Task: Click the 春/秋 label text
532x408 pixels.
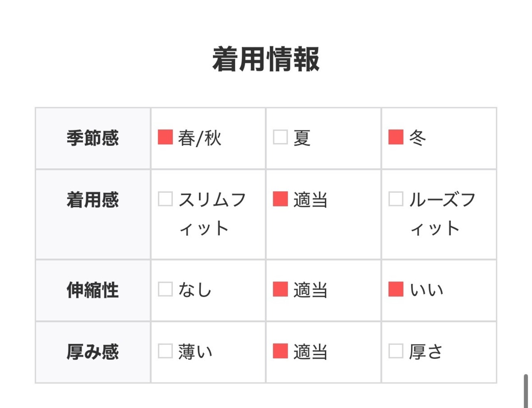Action: (200, 138)
